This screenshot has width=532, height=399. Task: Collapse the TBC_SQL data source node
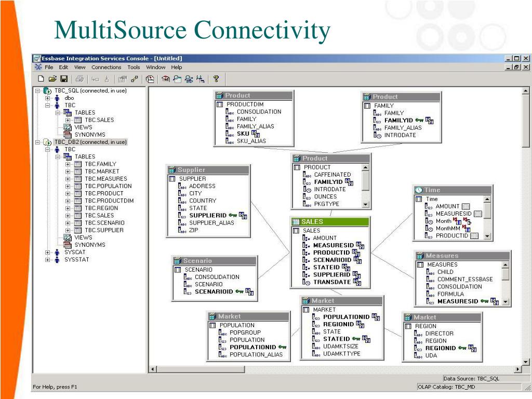[x=37, y=90]
